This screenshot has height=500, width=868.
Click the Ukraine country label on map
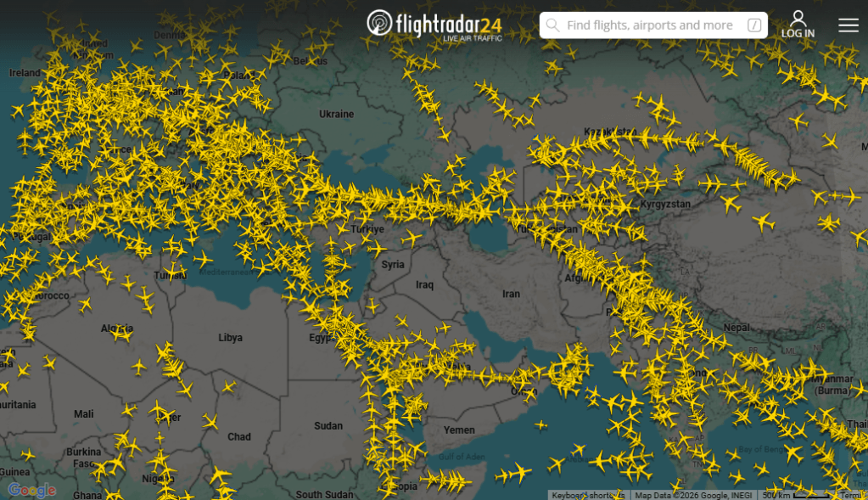336,114
